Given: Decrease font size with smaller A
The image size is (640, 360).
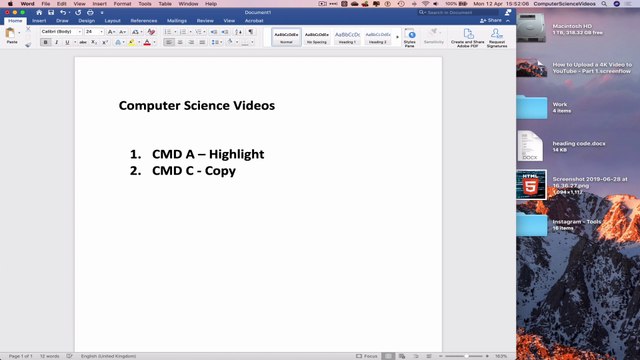Looking at the screenshot, I should tap(122, 32).
